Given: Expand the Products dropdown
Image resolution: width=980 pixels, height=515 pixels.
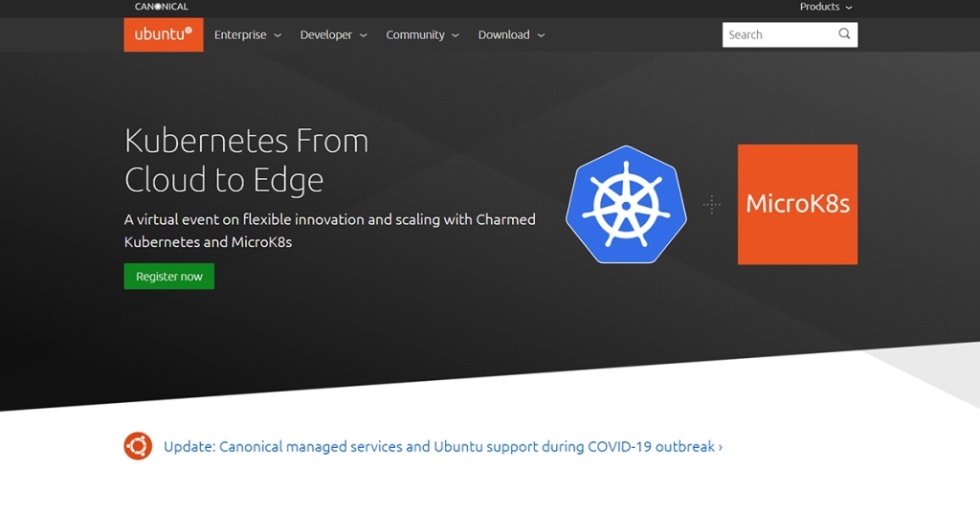Looking at the screenshot, I should [825, 7].
